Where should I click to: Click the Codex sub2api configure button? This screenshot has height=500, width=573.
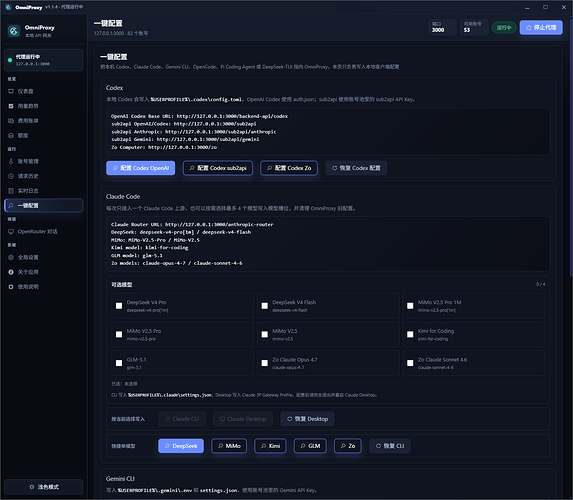pyautogui.click(x=218, y=168)
